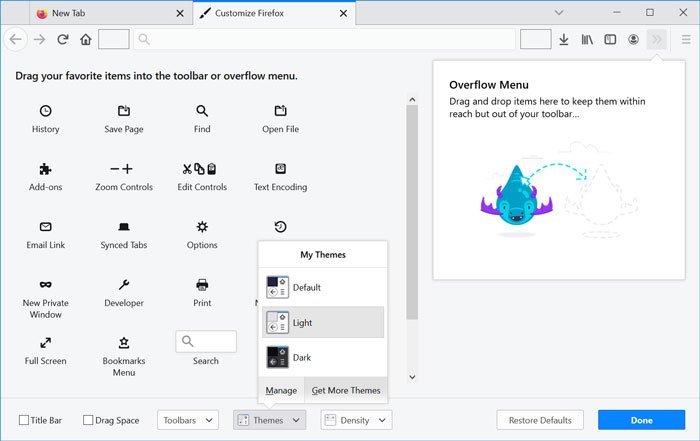Click the blue Done button

642,420
